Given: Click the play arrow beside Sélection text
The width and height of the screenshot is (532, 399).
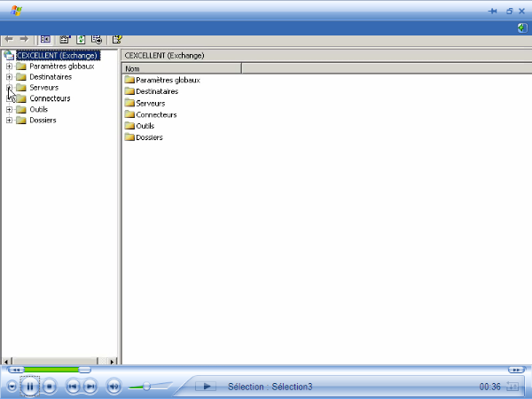Looking at the screenshot, I should click(206, 386).
